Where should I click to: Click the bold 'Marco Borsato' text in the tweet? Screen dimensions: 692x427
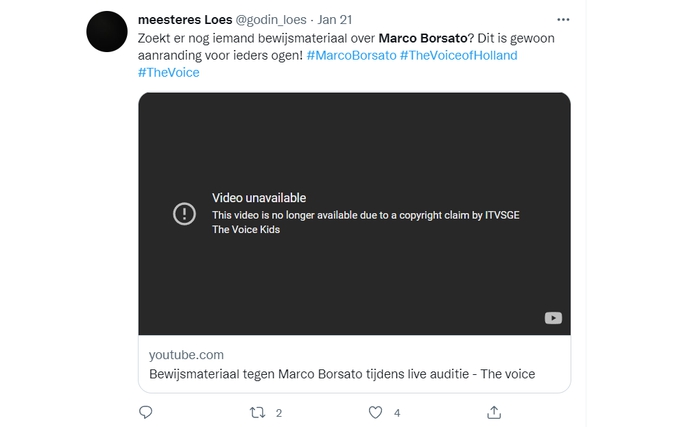pyautogui.click(x=423, y=38)
